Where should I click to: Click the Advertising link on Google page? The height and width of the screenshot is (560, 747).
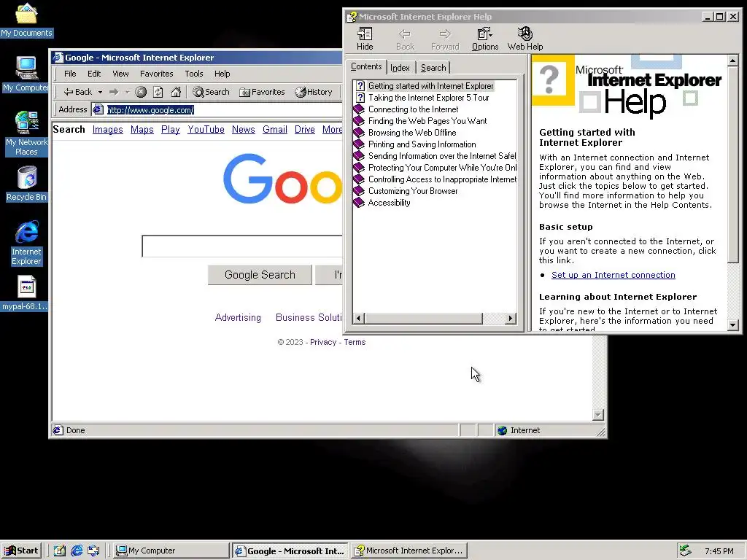point(238,318)
